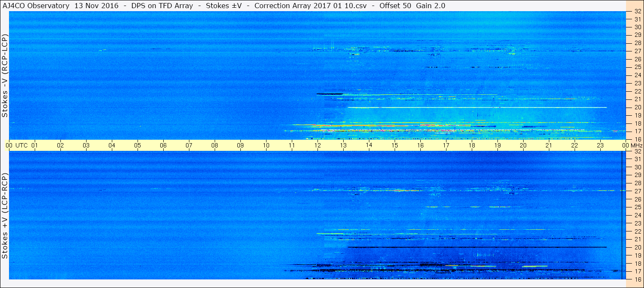
Task: Click 28 MHz tick in Stokes -V panel
Action: coord(638,43)
